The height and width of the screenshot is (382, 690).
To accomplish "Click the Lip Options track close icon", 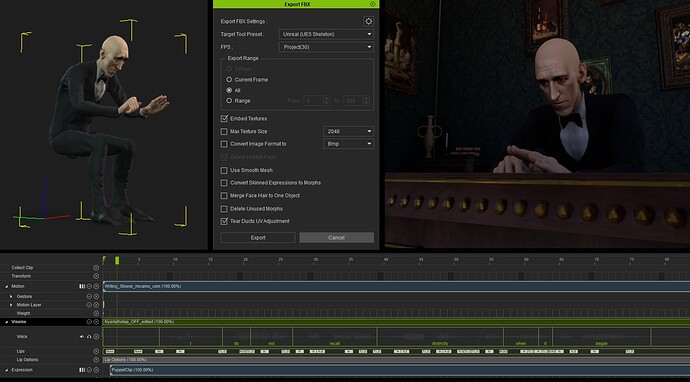I will [96, 360].
